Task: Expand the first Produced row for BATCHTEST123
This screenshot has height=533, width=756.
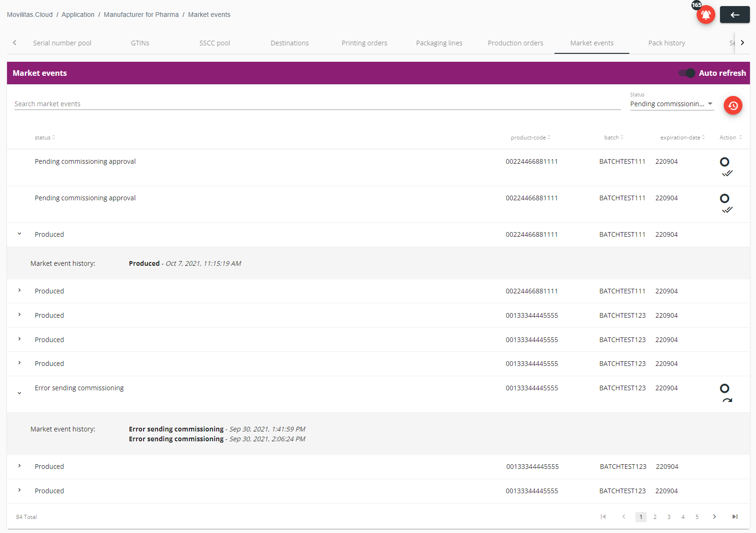Action: pos(20,314)
